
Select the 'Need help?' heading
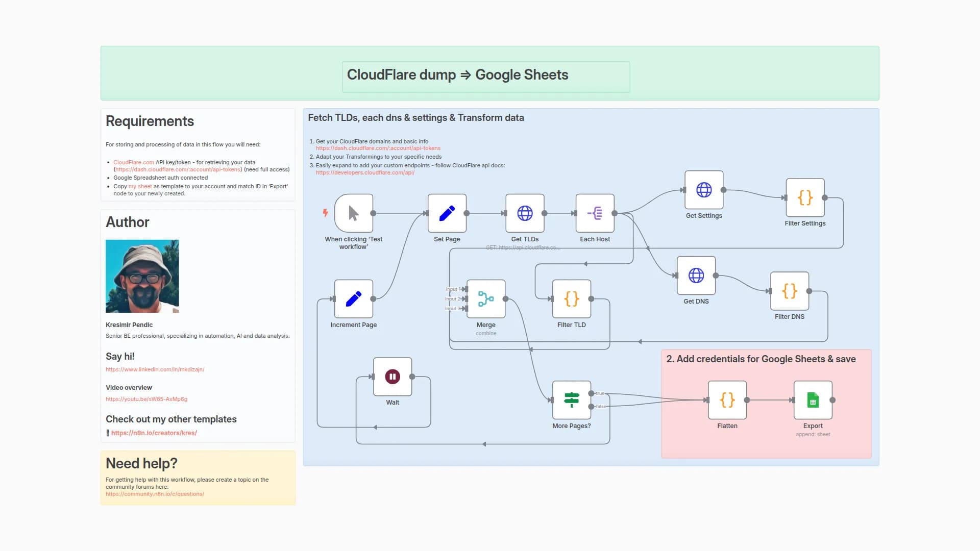(x=141, y=463)
